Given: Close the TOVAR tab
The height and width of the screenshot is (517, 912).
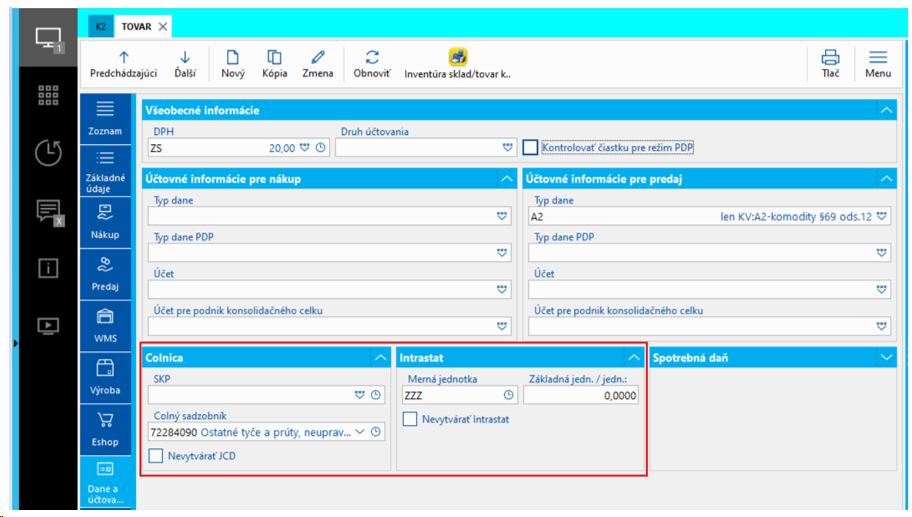Looking at the screenshot, I should pyautogui.click(x=163, y=27).
